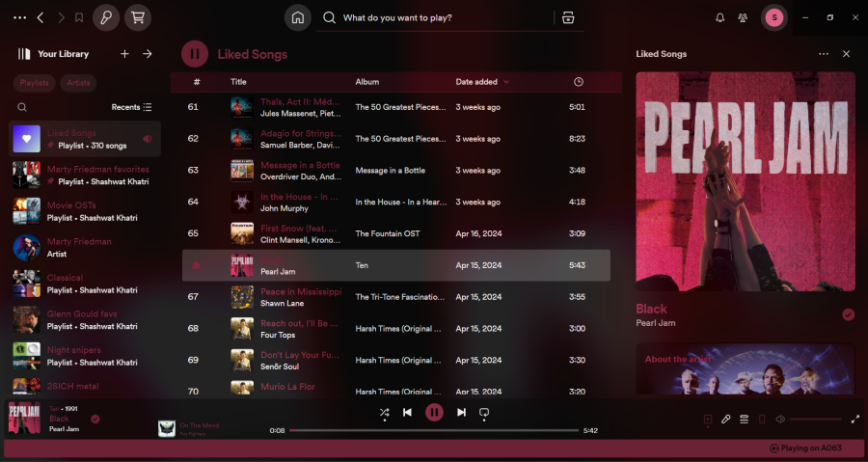
Task: Open Connect to a device
Action: click(762, 420)
